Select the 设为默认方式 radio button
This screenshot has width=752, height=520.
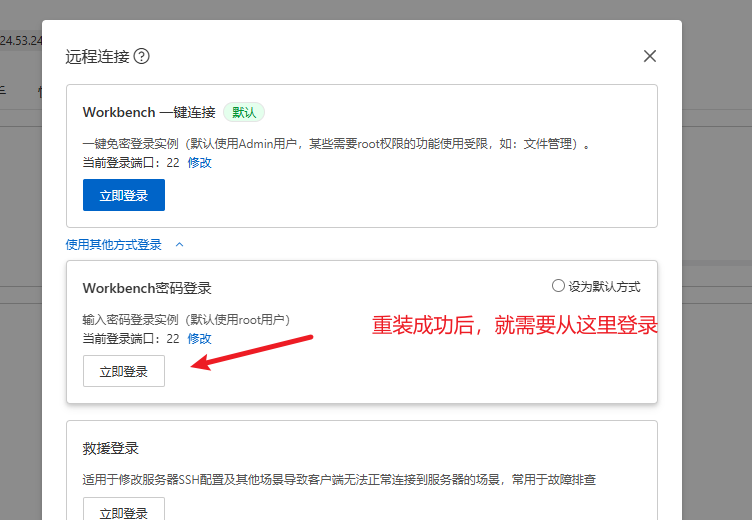(x=558, y=286)
